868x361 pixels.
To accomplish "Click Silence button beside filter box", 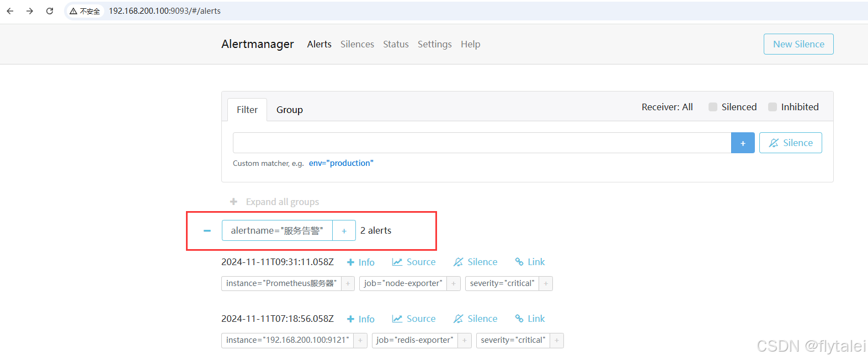I will tap(791, 143).
